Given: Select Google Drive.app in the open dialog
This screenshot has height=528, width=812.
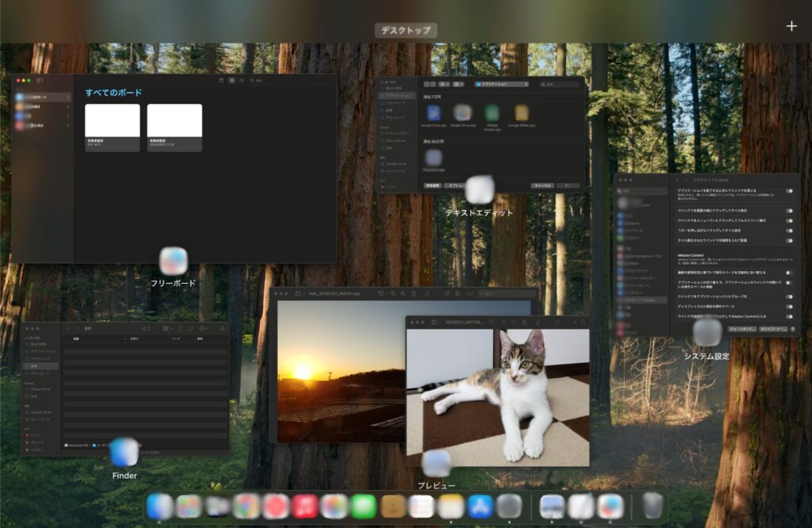Looking at the screenshot, I should [463, 116].
